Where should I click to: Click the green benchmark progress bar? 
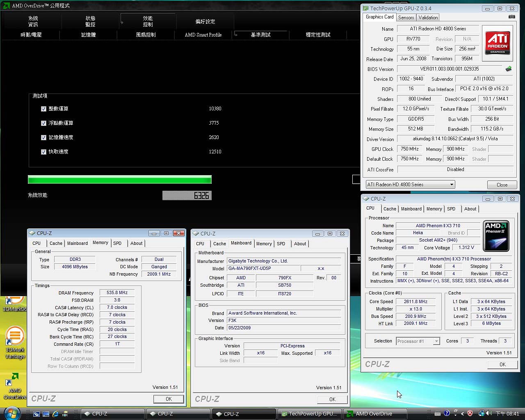tap(120, 180)
